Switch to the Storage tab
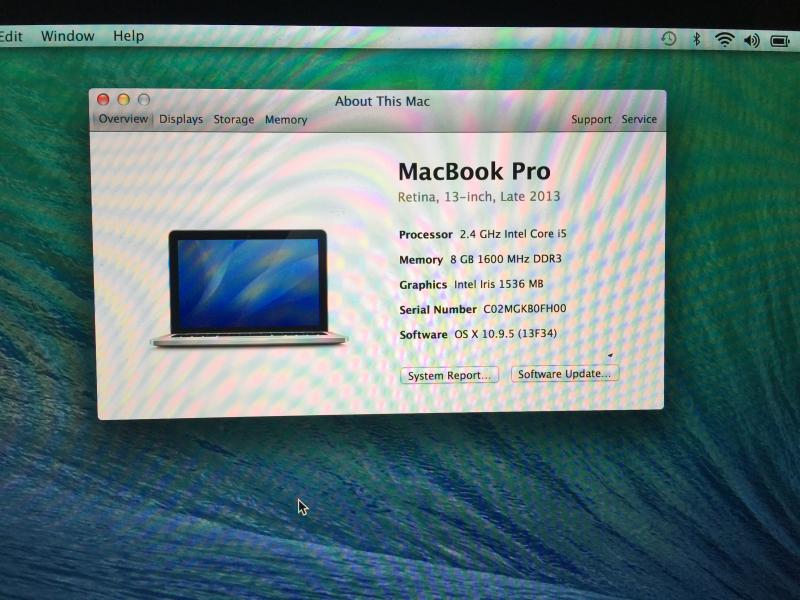Screen dimensions: 800x600 click(x=234, y=119)
